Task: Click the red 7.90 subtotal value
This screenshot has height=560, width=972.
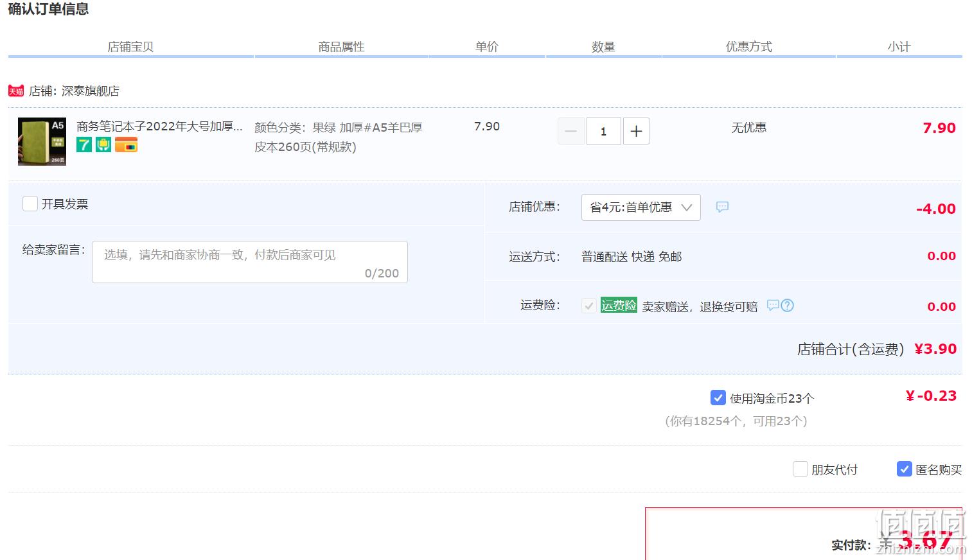Action: coord(939,128)
